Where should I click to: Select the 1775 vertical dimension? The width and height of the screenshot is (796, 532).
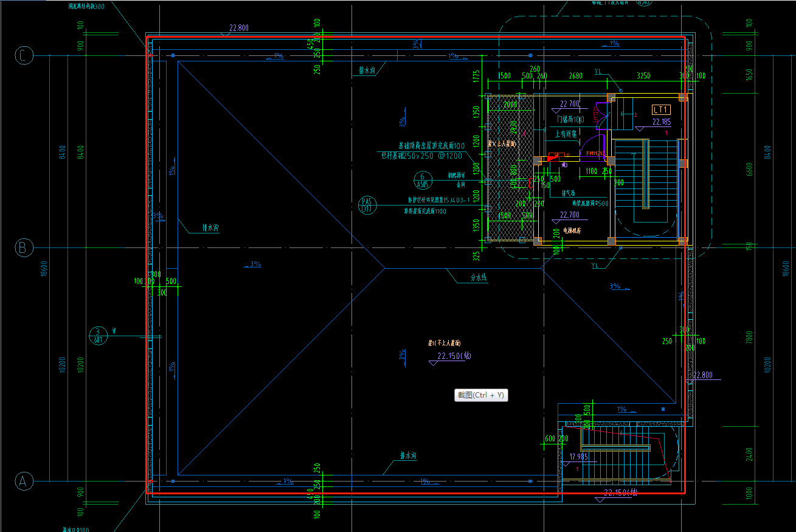477,76
